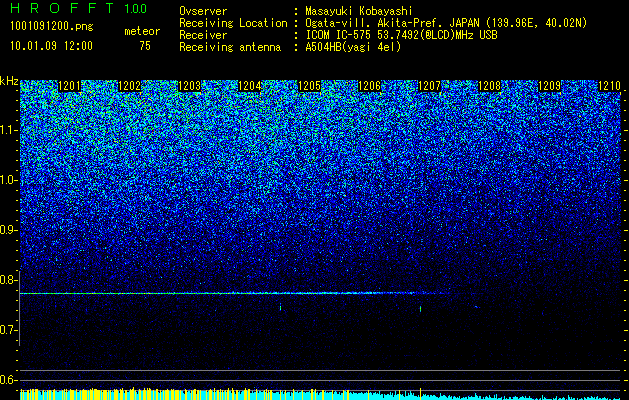
Task: Click the HROFFT 1.0.0 title text
Action: point(79,8)
